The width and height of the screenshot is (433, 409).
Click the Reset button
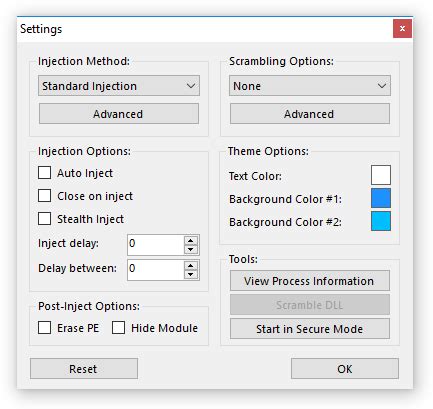84,369
